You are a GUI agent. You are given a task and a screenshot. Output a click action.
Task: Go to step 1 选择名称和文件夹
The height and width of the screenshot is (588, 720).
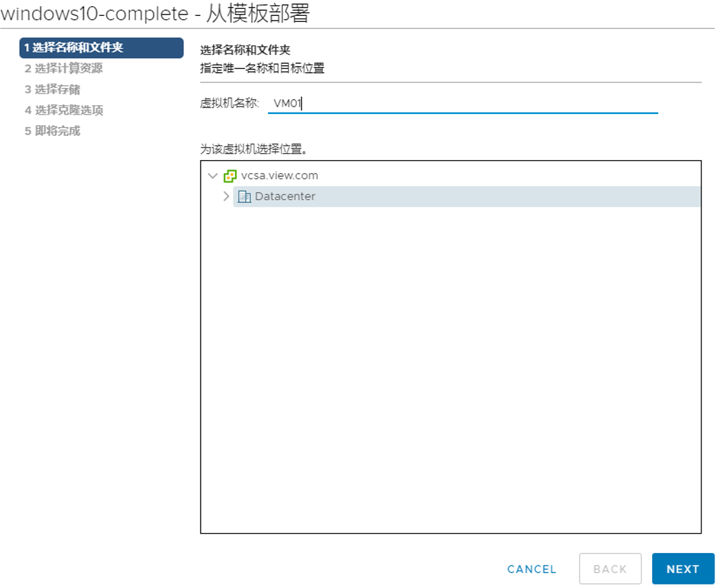point(102,47)
